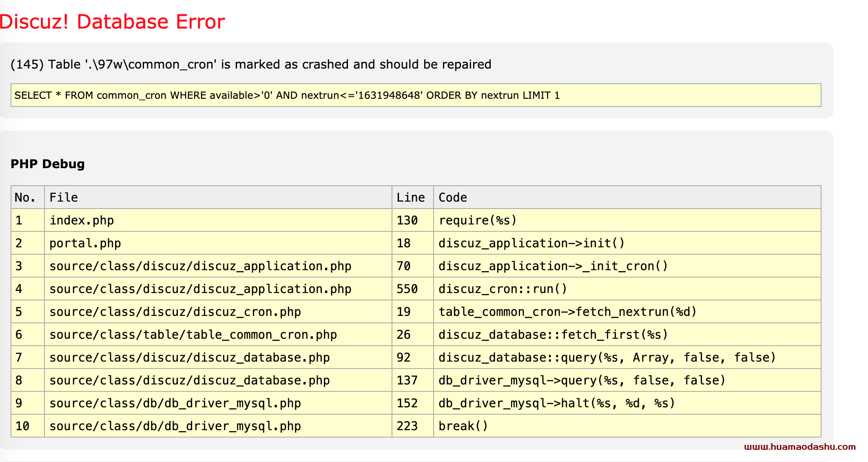Click db_driver_mysql.php file cell in row 9
The image size is (868, 462).
pos(218,403)
